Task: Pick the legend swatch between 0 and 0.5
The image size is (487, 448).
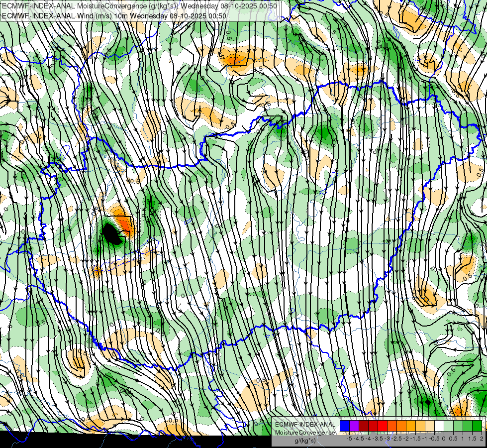Action: 449,426
